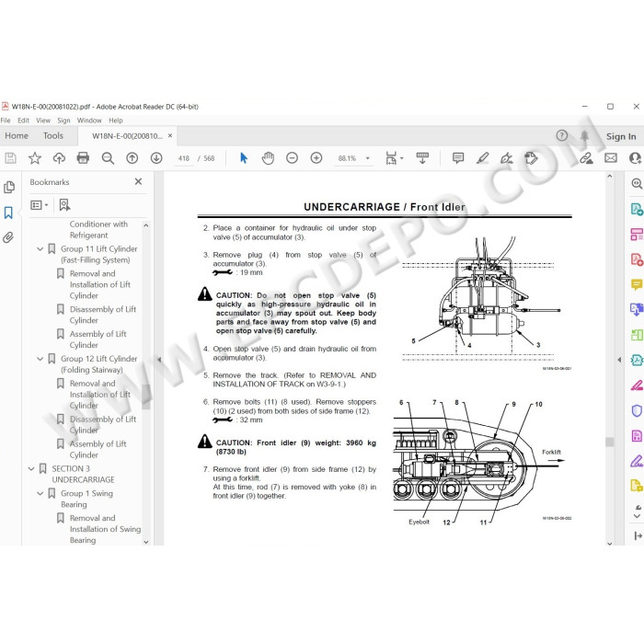Collapse Group 12 Lift Cylinder bookmark
The width and height of the screenshot is (644, 644).
(40, 359)
